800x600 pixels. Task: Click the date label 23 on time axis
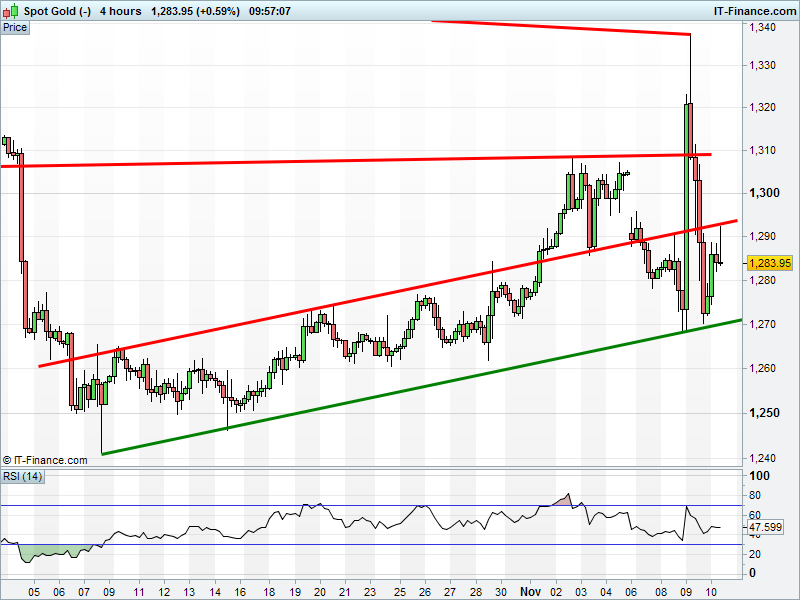point(370,592)
